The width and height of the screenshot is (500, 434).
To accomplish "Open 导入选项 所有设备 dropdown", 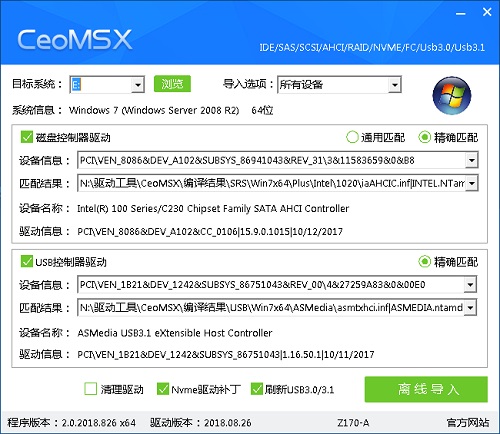I will (394, 85).
